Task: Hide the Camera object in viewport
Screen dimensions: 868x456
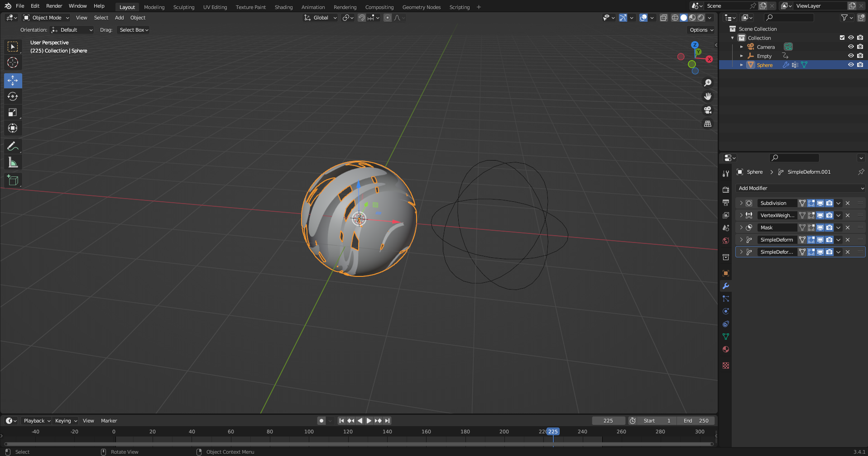Action: pos(851,47)
